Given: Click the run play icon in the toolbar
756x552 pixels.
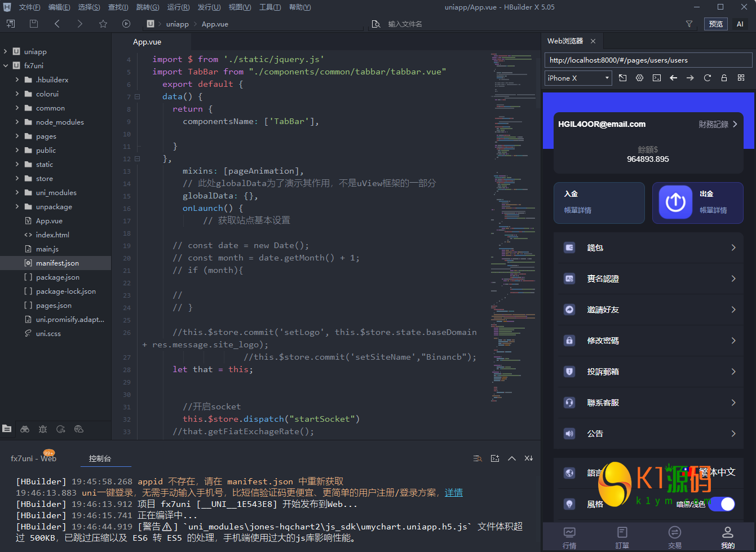Looking at the screenshot, I should click(x=126, y=24).
